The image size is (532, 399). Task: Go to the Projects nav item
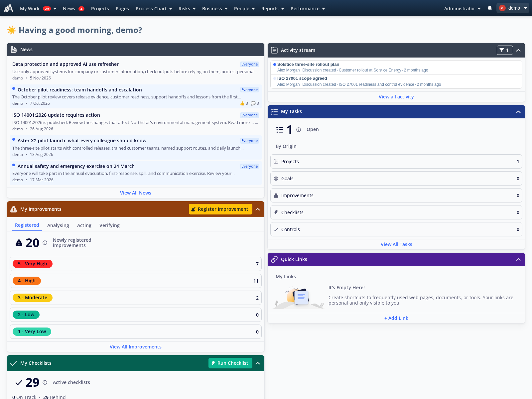click(x=100, y=9)
